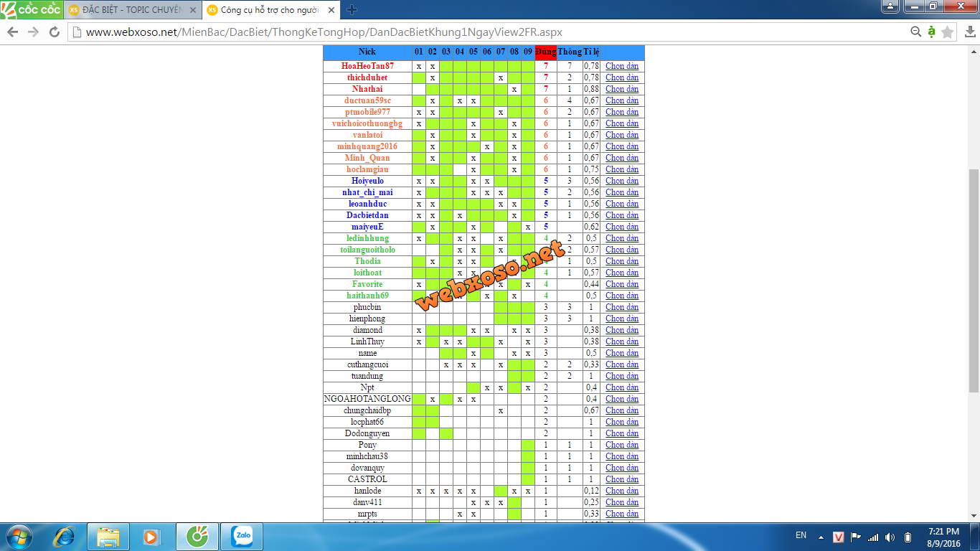Open the network signal tray icon
The width and height of the screenshot is (980, 551).
tap(873, 537)
